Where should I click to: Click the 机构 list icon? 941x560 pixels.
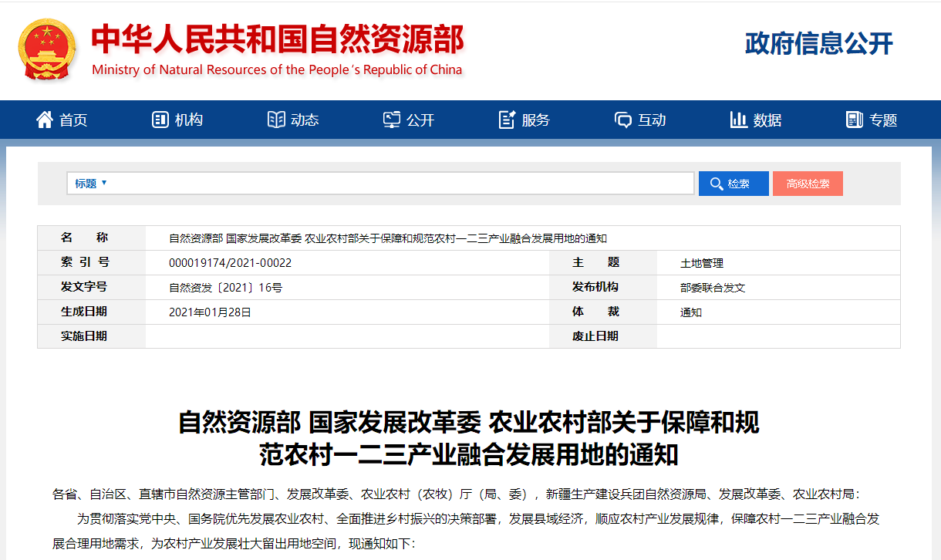(x=160, y=120)
